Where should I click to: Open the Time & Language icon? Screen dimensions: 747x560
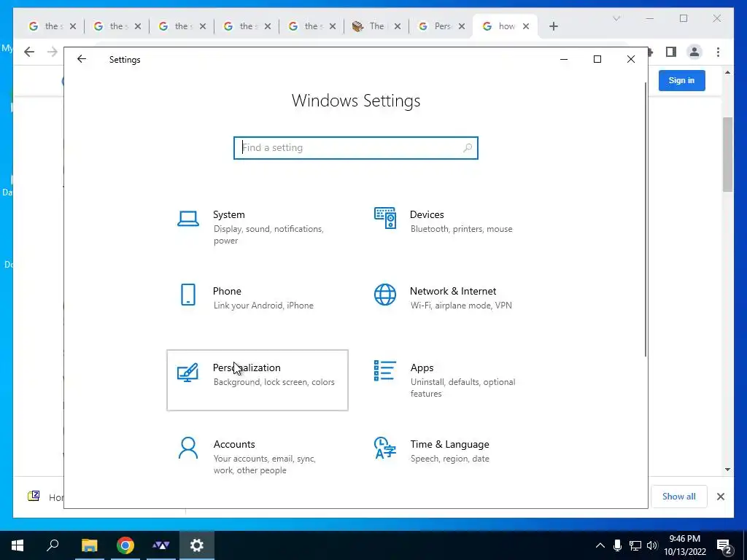point(385,448)
